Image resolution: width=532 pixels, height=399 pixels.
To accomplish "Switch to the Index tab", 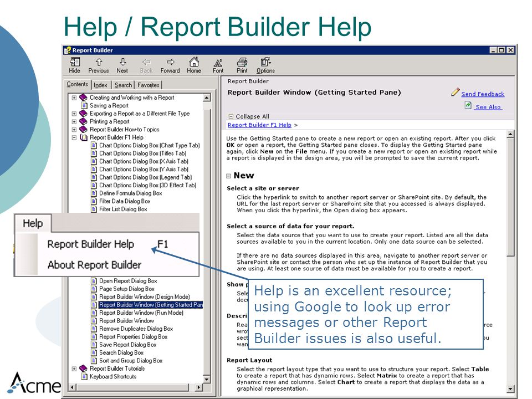I will tap(101, 85).
